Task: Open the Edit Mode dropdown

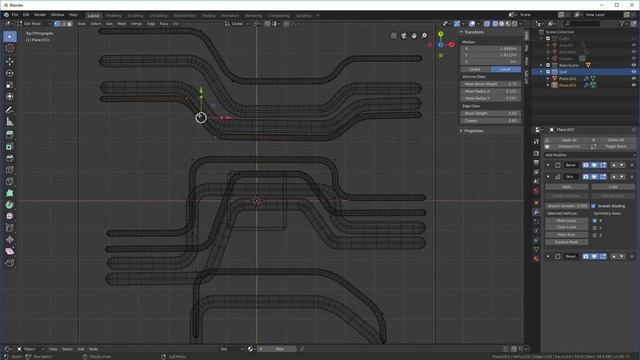Action: coord(34,24)
